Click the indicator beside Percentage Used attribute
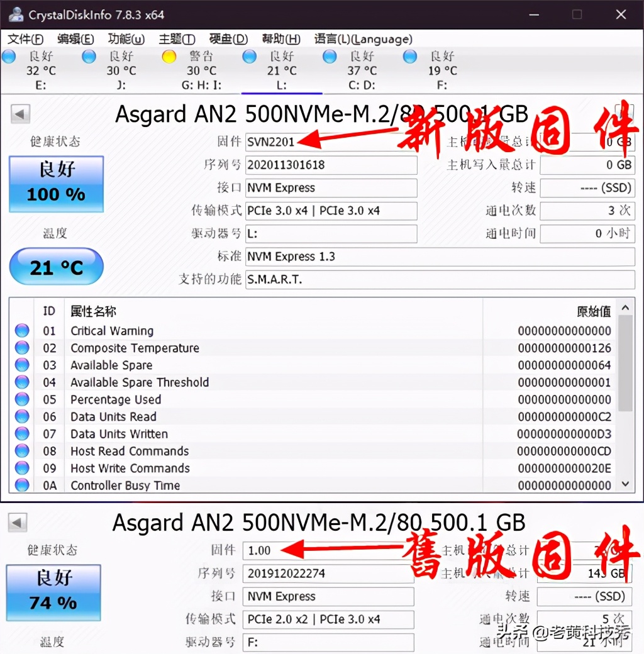 (x=21, y=399)
